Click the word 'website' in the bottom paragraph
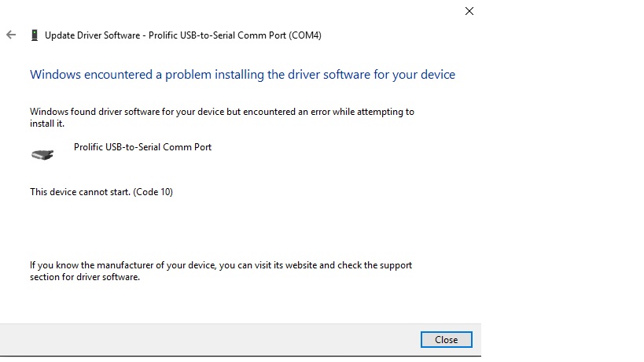Screen dimensions: 644x362 point(296,265)
